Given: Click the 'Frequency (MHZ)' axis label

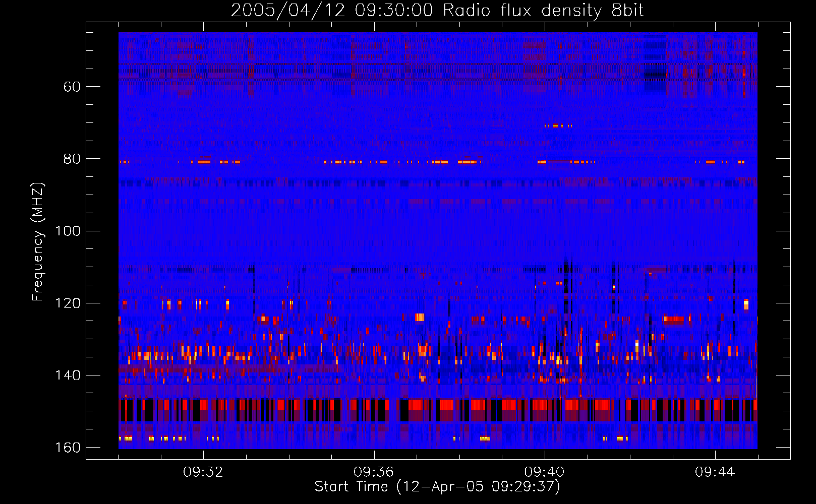Looking at the screenshot, I should pyautogui.click(x=38, y=242).
